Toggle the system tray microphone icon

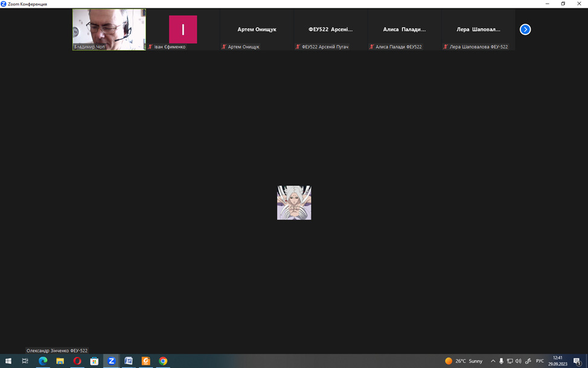click(501, 361)
